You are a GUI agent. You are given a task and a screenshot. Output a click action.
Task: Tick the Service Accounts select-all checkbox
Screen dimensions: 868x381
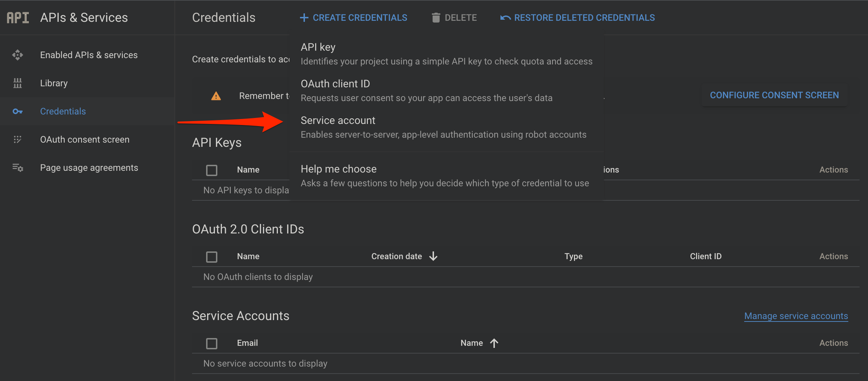212,343
